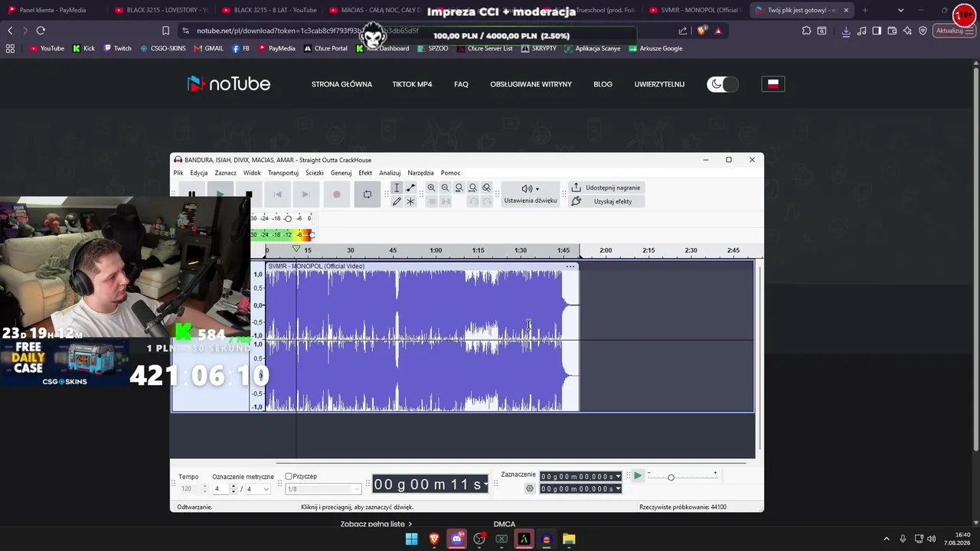The height and width of the screenshot is (551, 980).
Task: Select the Selection (I-beam) tool
Action: tap(397, 187)
